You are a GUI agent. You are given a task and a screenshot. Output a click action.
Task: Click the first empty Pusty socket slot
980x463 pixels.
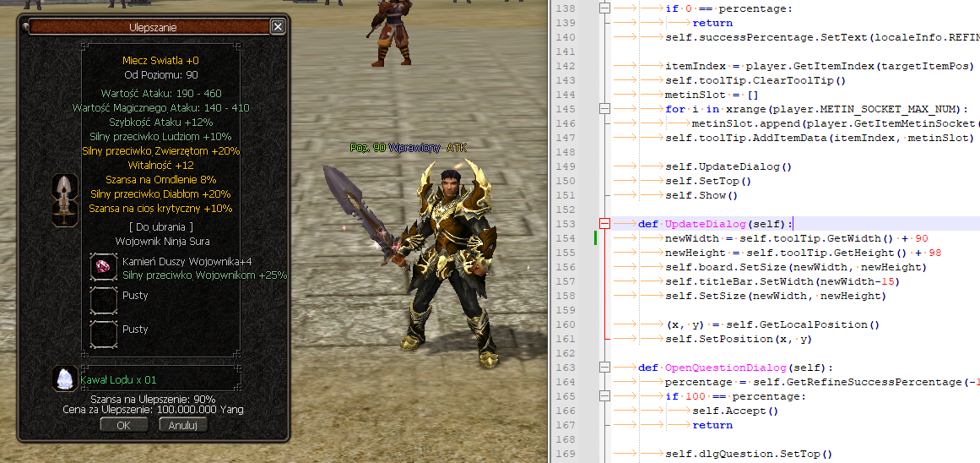coord(103,301)
